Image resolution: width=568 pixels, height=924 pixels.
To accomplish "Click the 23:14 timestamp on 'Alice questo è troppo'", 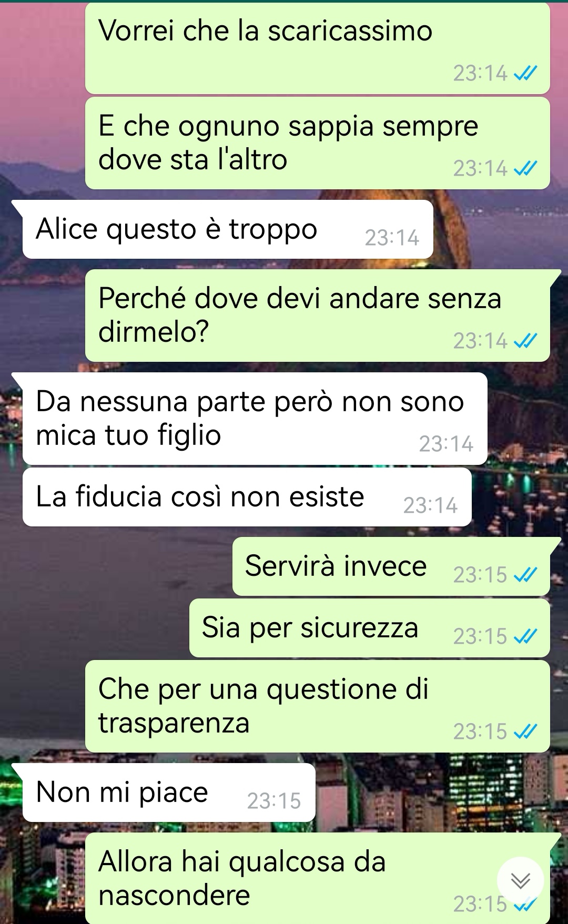I will click(x=392, y=238).
